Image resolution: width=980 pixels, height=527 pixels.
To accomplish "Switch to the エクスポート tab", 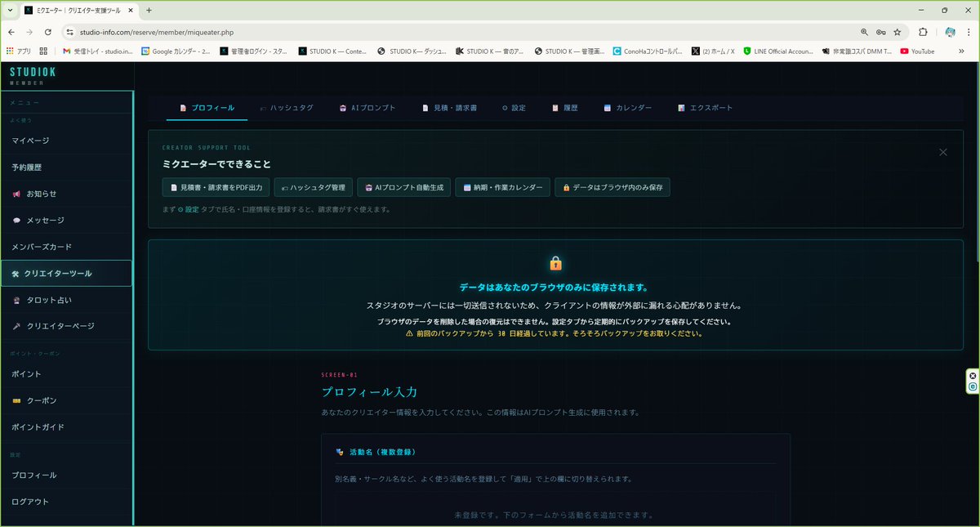I will 705,108.
